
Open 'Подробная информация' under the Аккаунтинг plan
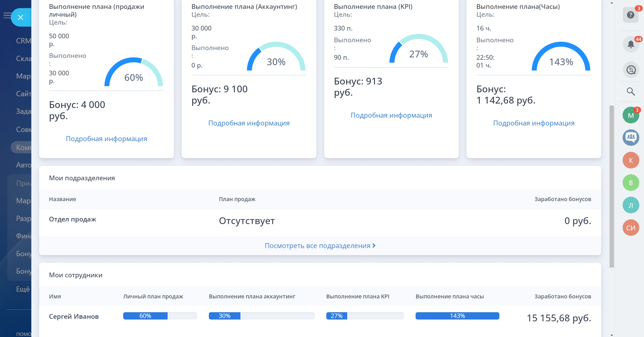(x=249, y=123)
